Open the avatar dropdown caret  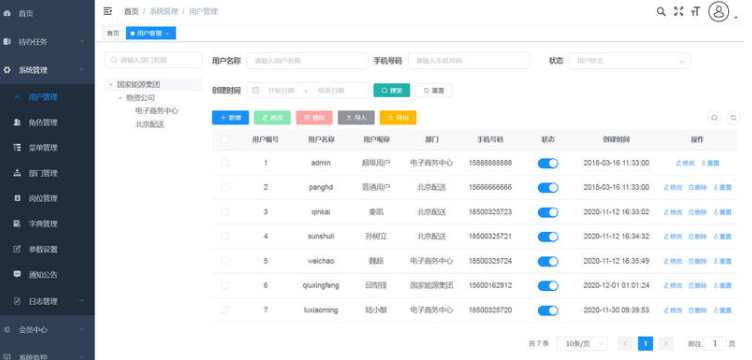click(736, 18)
